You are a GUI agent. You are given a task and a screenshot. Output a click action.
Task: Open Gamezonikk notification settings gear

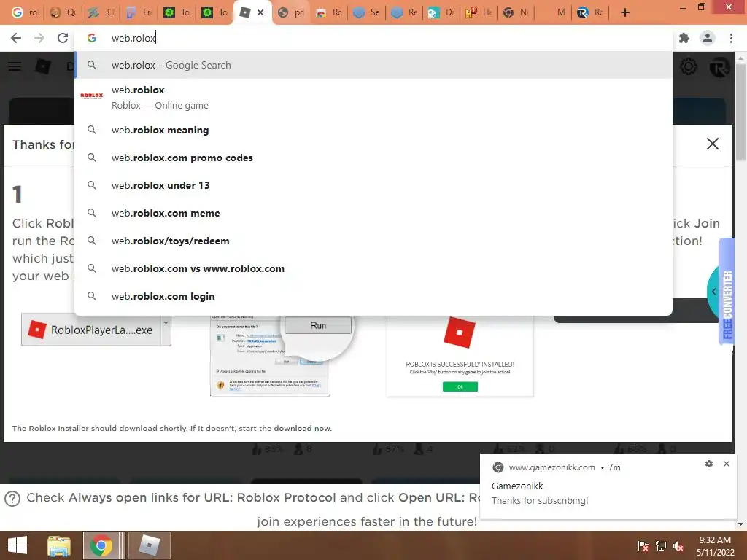(x=709, y=464)
